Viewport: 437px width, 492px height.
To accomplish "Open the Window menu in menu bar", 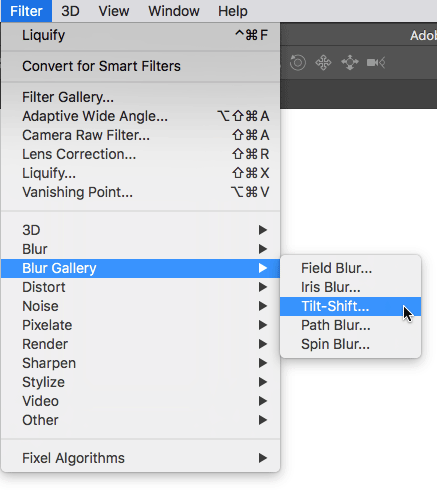I will (x=174, y=11).
